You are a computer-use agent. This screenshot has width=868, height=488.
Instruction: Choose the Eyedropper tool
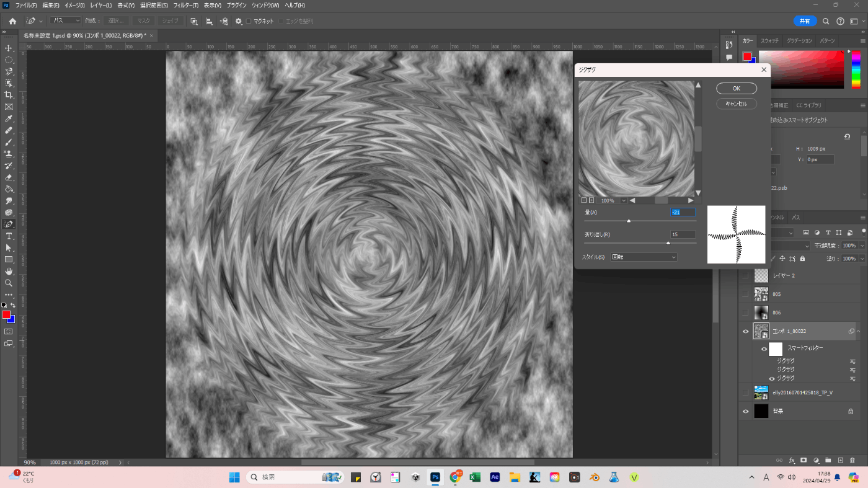tap(9, 118)
